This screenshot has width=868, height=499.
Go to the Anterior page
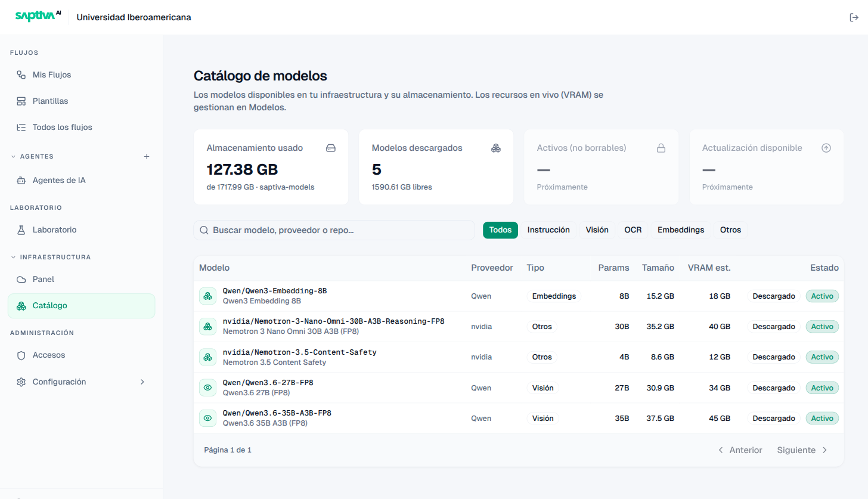tap(740, 450)
